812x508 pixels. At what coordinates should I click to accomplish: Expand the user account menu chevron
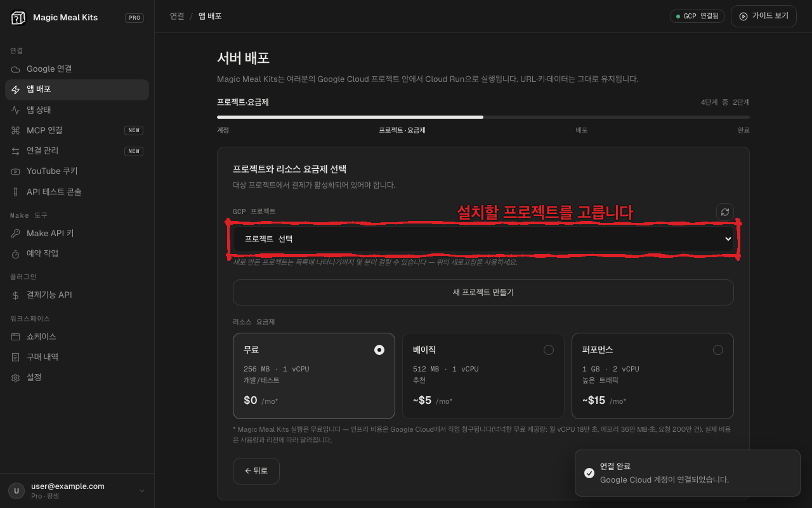[142, 491]
